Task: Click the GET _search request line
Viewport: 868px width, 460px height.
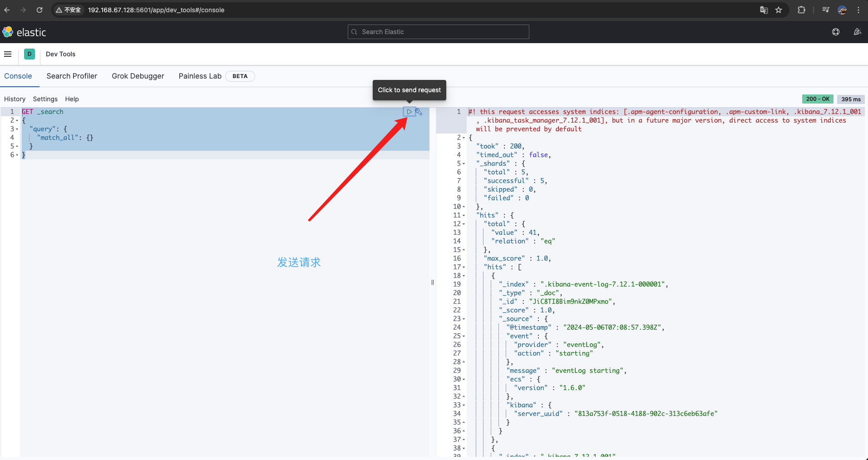Action: click(43, 112)
